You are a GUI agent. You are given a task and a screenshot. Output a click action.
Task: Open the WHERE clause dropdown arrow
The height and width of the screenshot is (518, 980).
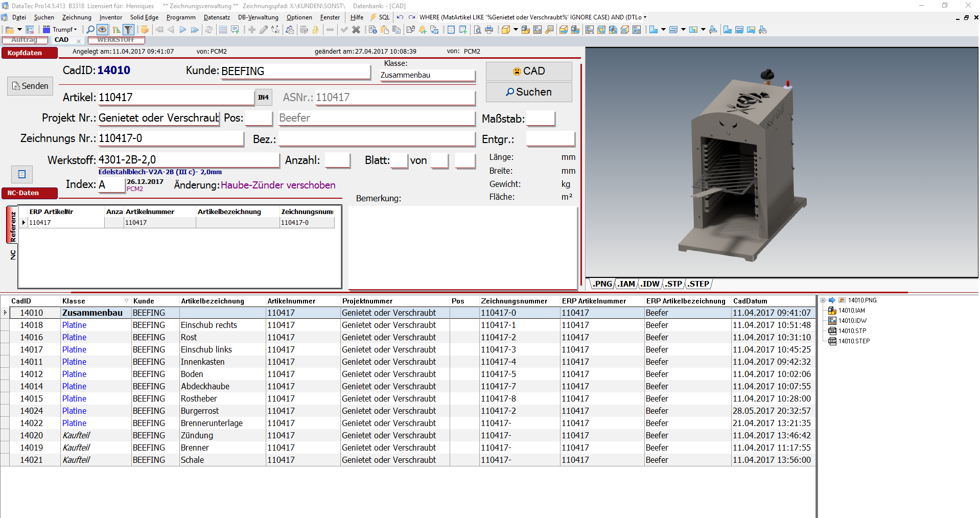[645, 17]
